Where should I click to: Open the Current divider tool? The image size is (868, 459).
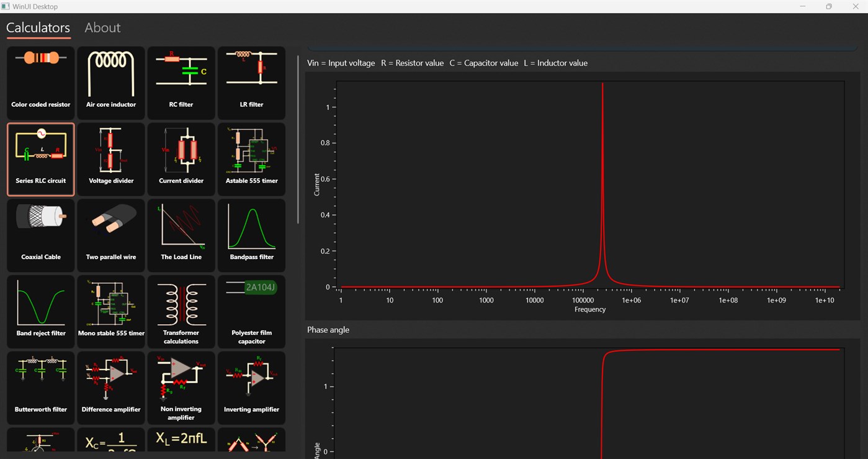coord(181,159)
